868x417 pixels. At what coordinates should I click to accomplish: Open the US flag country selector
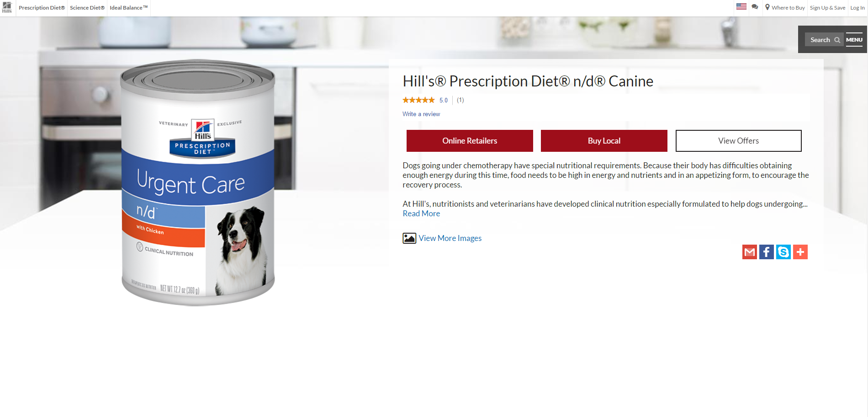pyautogui.click(x=741, y=6)
